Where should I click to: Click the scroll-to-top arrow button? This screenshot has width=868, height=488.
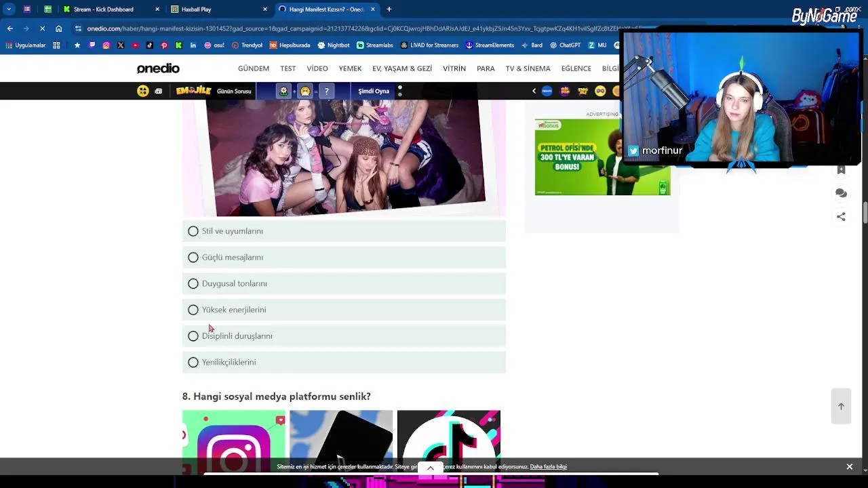(x=841, y=406)
